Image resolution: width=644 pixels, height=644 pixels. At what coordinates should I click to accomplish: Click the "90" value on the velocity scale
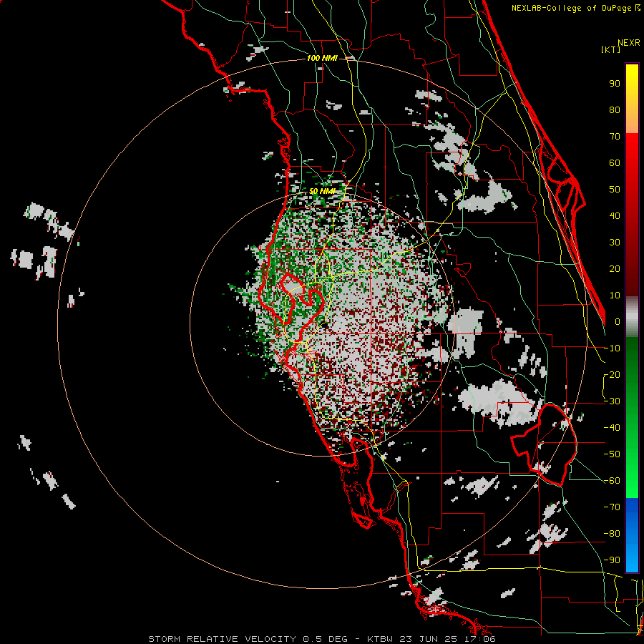615,84
